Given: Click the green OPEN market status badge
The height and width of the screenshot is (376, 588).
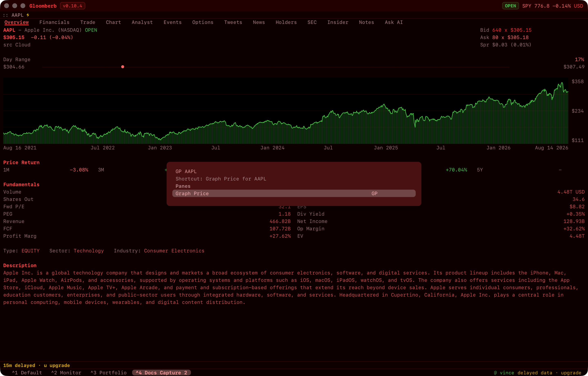Looking at the screenshot, I should [510, 6].
